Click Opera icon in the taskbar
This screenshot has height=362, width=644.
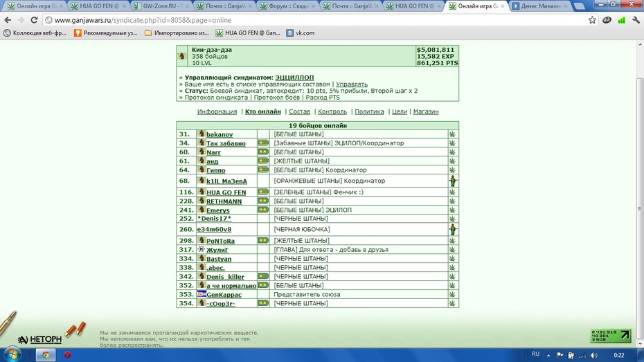click(x=67, y=354)
